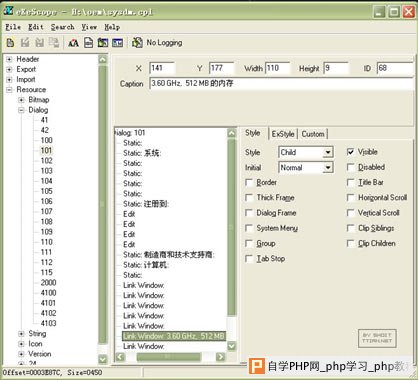
Task: Collapse the Dialog tree node
Action: click(x=21, y=110)
